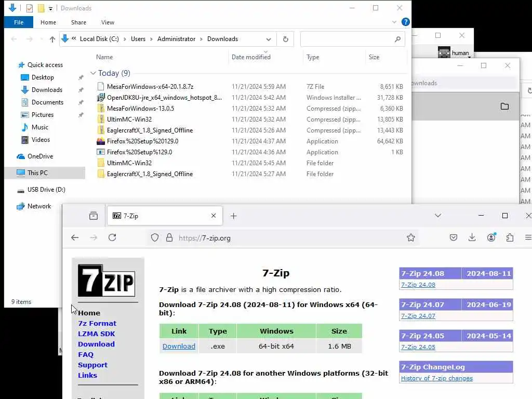Viewport: 532px width, 399px height.
Task: Open Firefox recent browsing view icon
Action: (x=94, y=216)
